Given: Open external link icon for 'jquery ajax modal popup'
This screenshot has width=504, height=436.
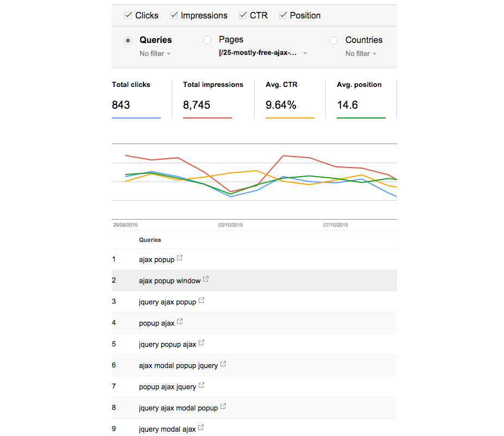Looking at the screenshot, I should tap(223, 407).
